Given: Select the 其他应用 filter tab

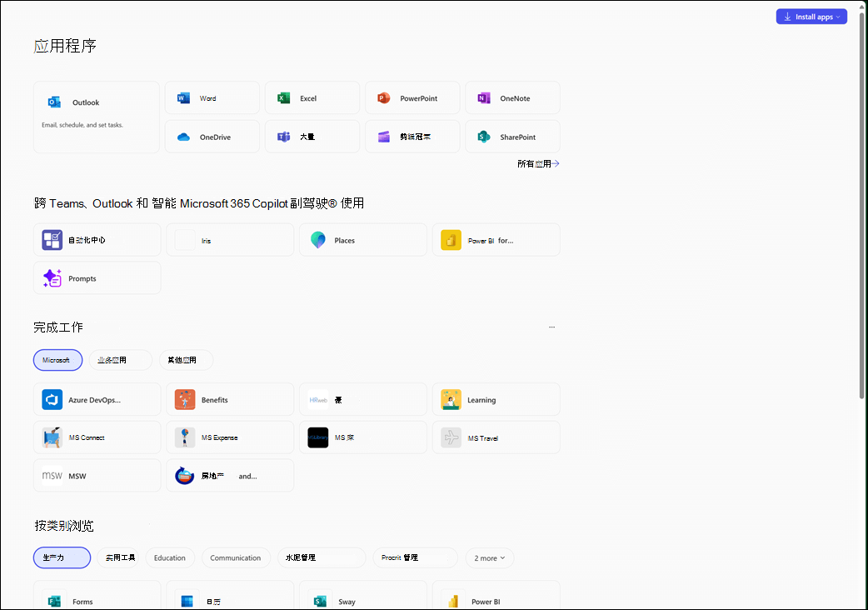Looking at the screenshot, I should coord(186,360).
